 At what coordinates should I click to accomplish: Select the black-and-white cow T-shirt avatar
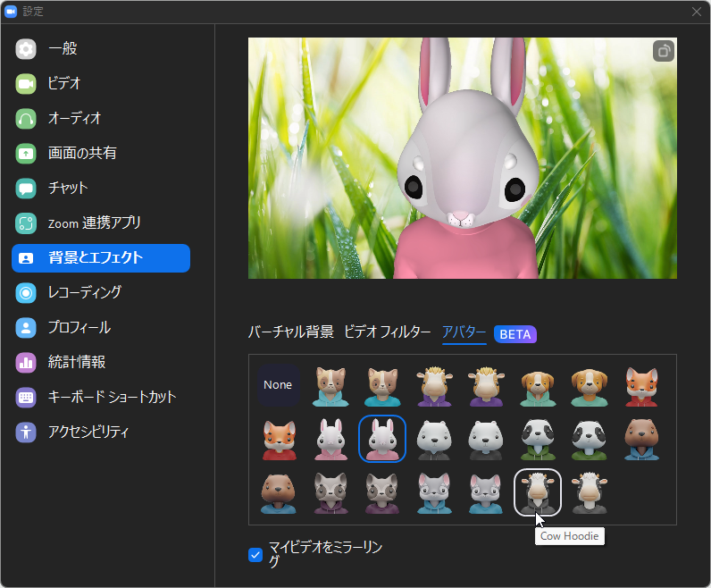[590, 492]
